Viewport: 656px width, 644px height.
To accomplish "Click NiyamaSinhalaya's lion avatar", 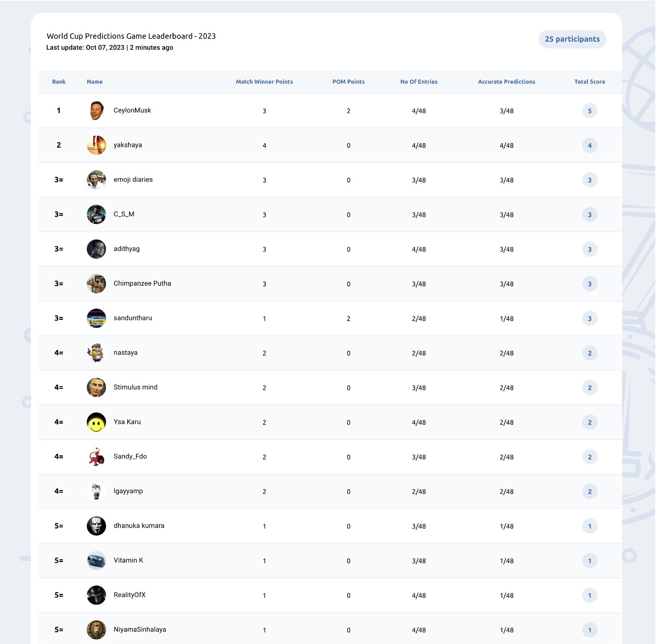I will click(x=96, y=630).
